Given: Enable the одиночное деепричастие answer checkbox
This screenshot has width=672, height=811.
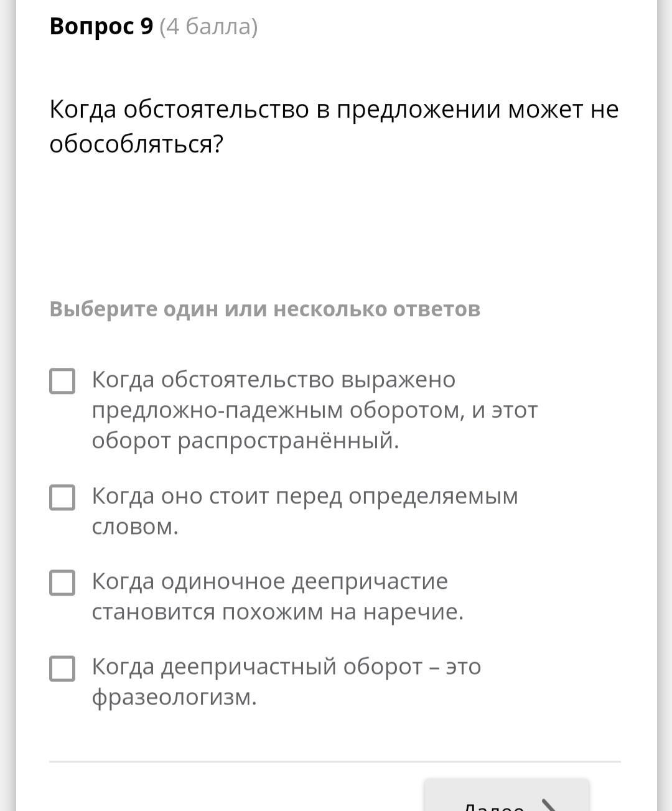Looking at the screenshot, I should pyautogui.click(x=62, y=583).
